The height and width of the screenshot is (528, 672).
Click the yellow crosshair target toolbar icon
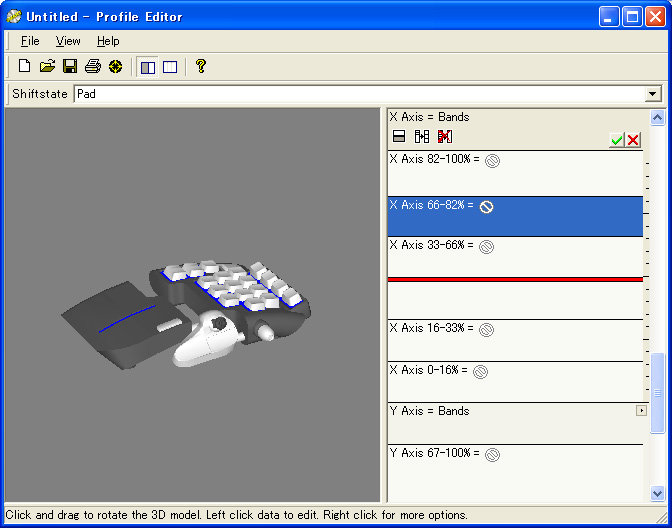pyautogui.click(x=115, y=66)
